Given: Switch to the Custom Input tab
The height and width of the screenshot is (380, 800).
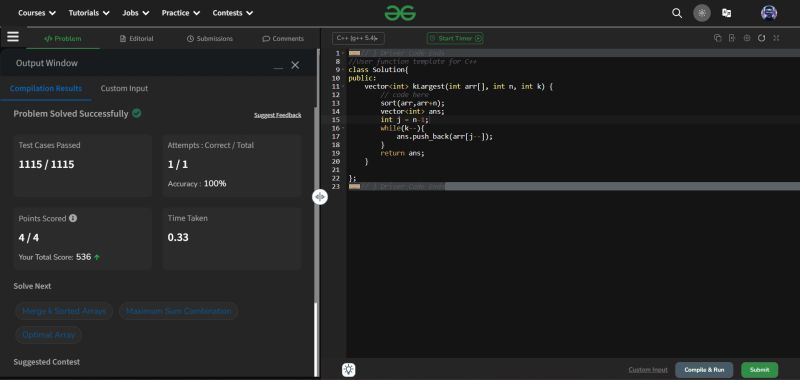Looking at the screenshot, I should click(x=124, y=88).
